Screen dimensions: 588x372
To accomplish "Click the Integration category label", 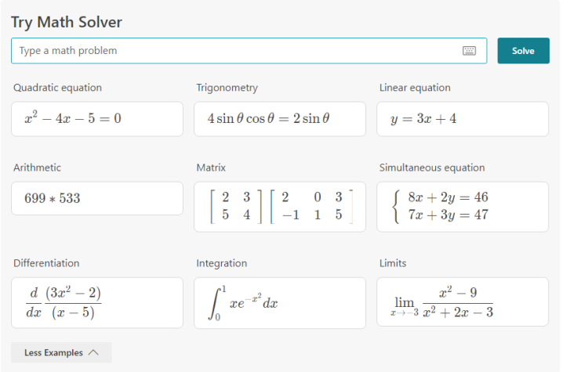I will tap(221, 263).
